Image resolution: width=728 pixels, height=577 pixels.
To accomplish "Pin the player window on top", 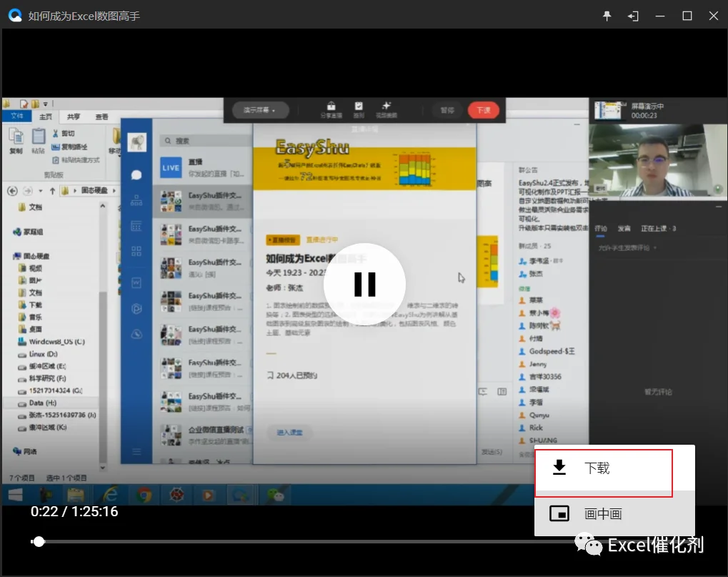I will pyautogui.click(x=607, y=16).
